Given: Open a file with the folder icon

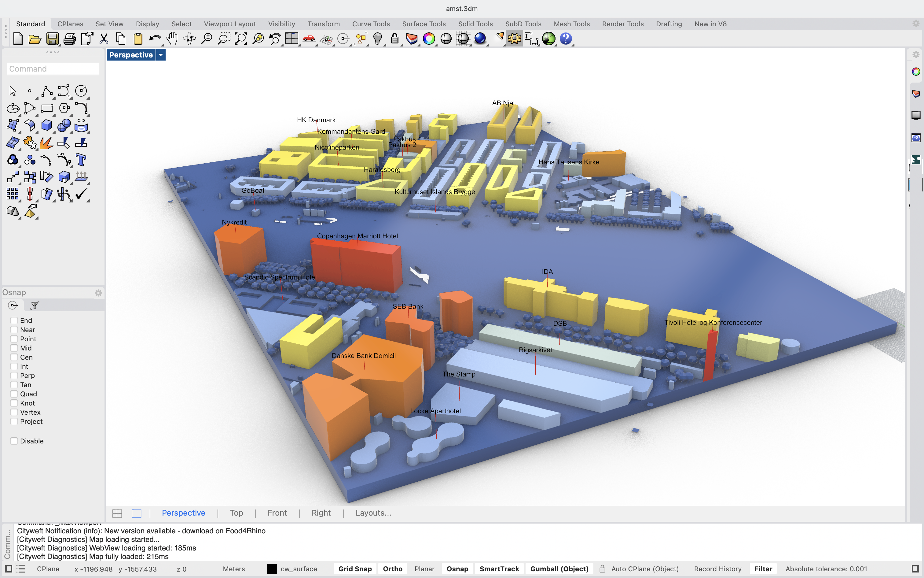Looking at the screenshot, I should 35,39.
